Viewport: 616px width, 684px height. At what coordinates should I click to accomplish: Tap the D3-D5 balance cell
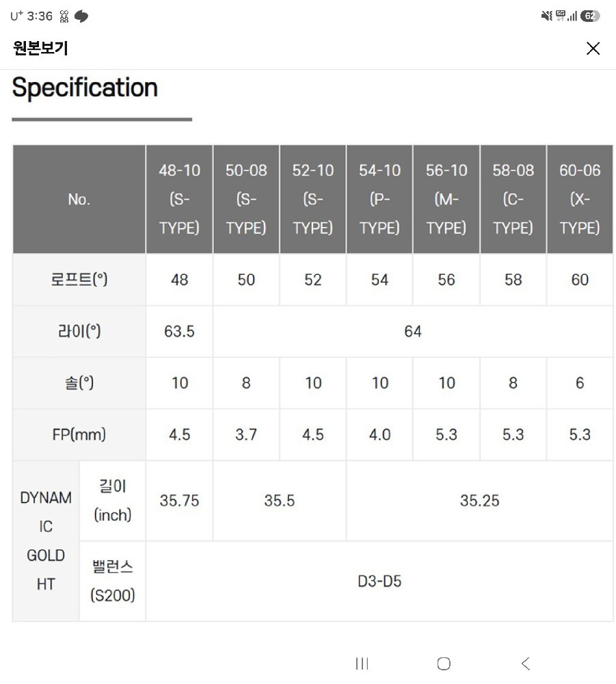point(379,581)
